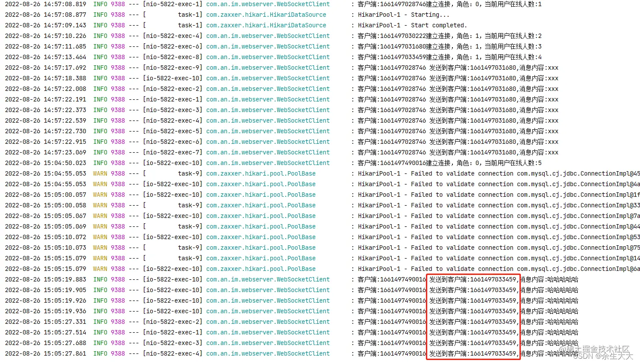Select the timestamp 14:57:22.373

coord(65,110)
